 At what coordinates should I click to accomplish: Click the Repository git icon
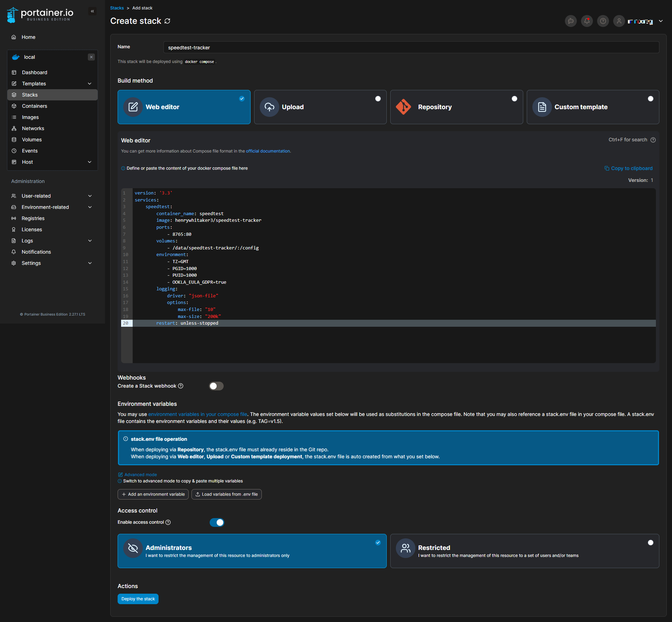404,107
